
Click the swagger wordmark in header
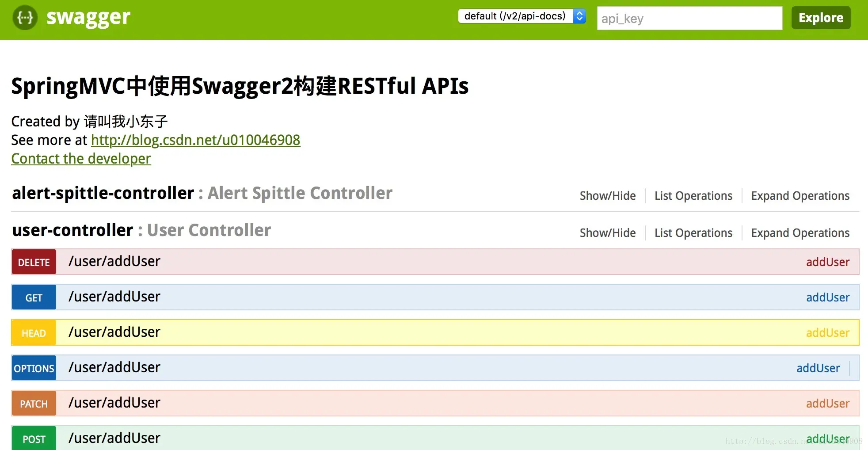coord(88,18)
